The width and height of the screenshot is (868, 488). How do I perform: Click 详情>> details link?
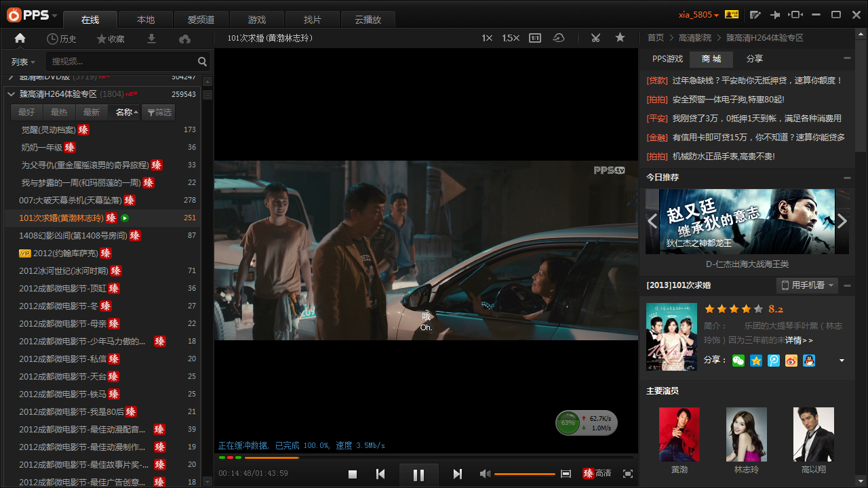point(799,340)
